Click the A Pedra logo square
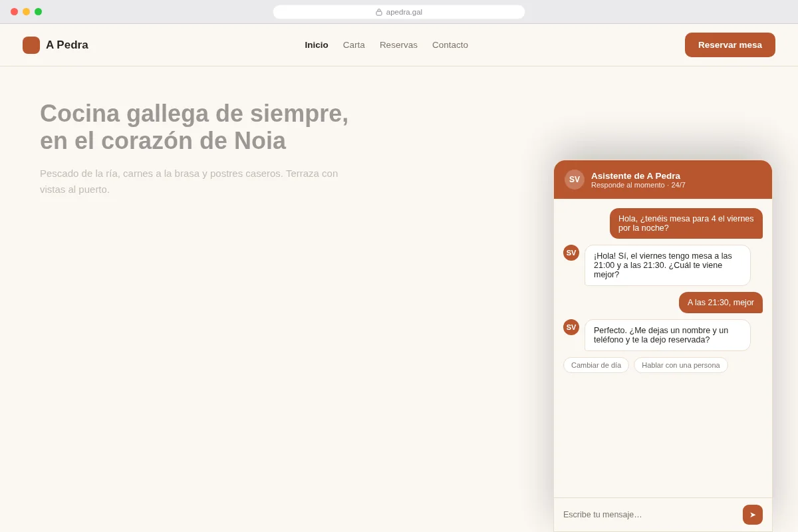The height and width of the screenshot is (532, 798). click(31, 45)
